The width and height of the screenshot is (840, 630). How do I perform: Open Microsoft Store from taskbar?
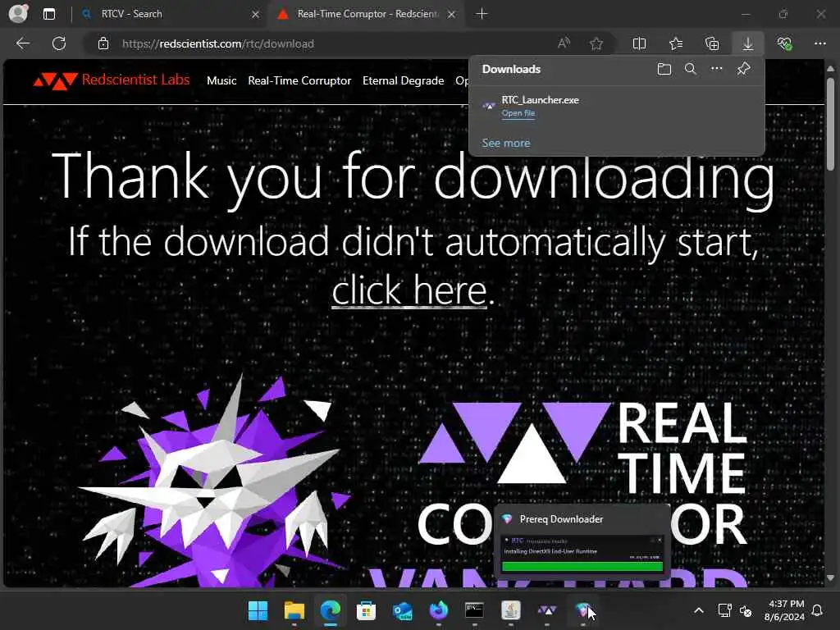click(367, 610)
